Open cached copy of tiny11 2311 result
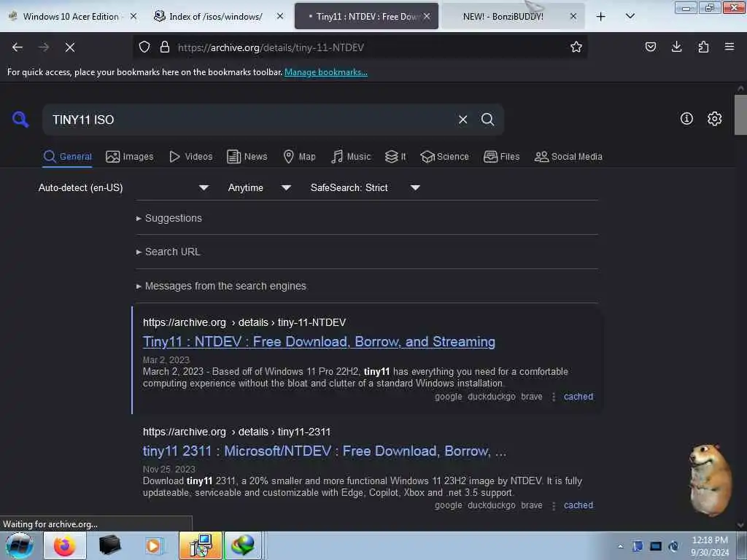The image size is (747, 560). 578,505
